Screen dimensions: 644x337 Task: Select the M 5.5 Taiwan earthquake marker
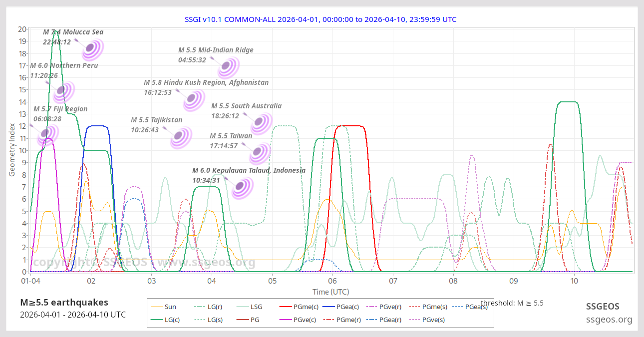pyautogui.click(x=259, y=152)
